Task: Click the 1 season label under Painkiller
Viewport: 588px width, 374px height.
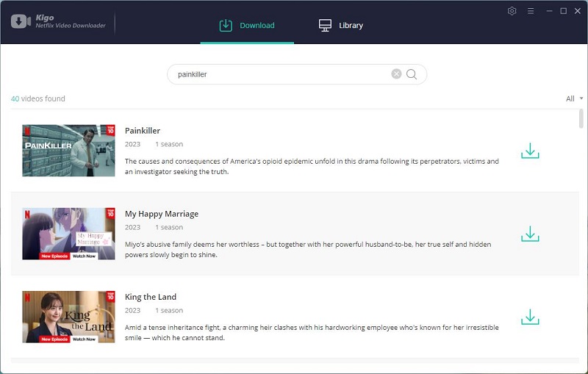Action: pos(169,144)
